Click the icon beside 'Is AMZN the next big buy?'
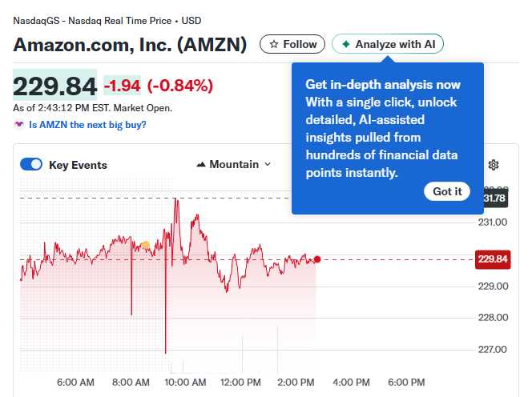This screenshot has height=397, width=532. 19,125
